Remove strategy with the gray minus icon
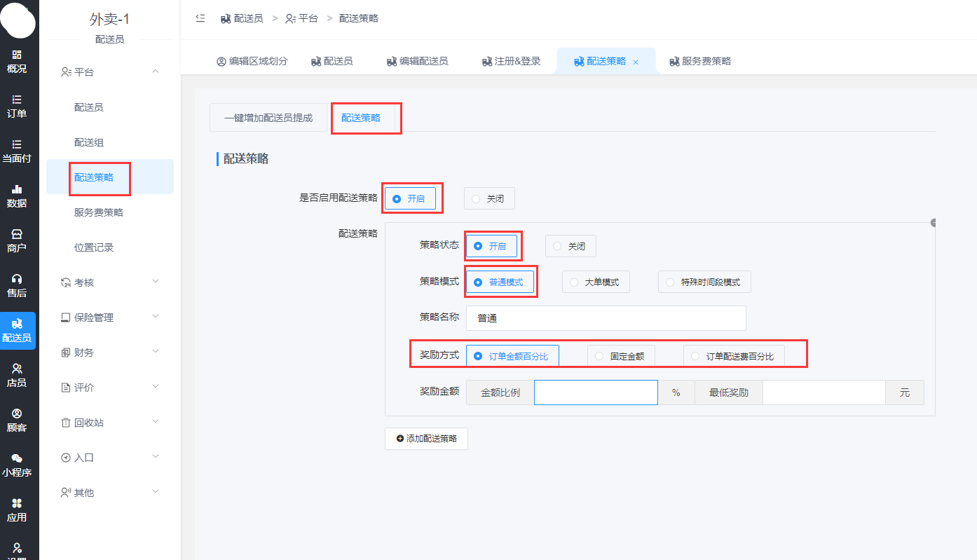The image size is (977, 560). [933, 223]
